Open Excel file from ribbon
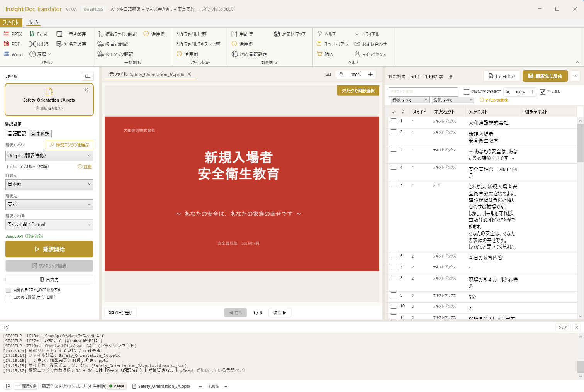Viewport: 584px width, 392px height. (x=39, y=34)
